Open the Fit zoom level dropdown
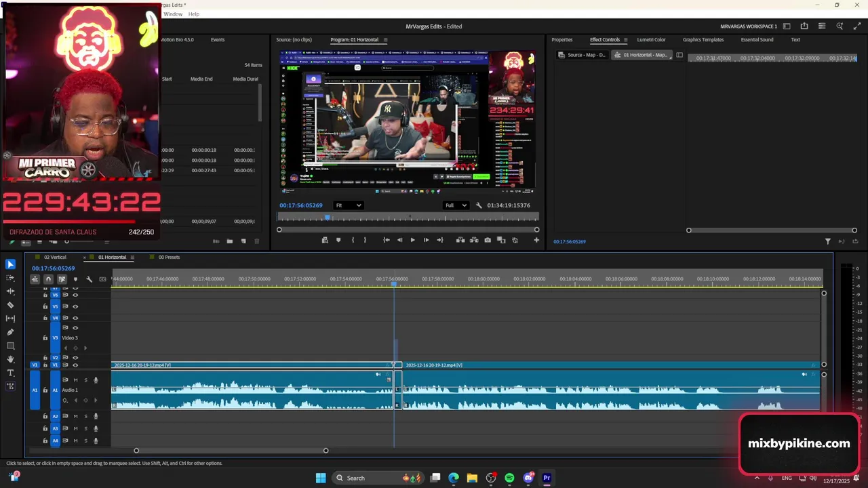Image resolution: width=868 pixels, height=488 pixels. click(349, 205)
